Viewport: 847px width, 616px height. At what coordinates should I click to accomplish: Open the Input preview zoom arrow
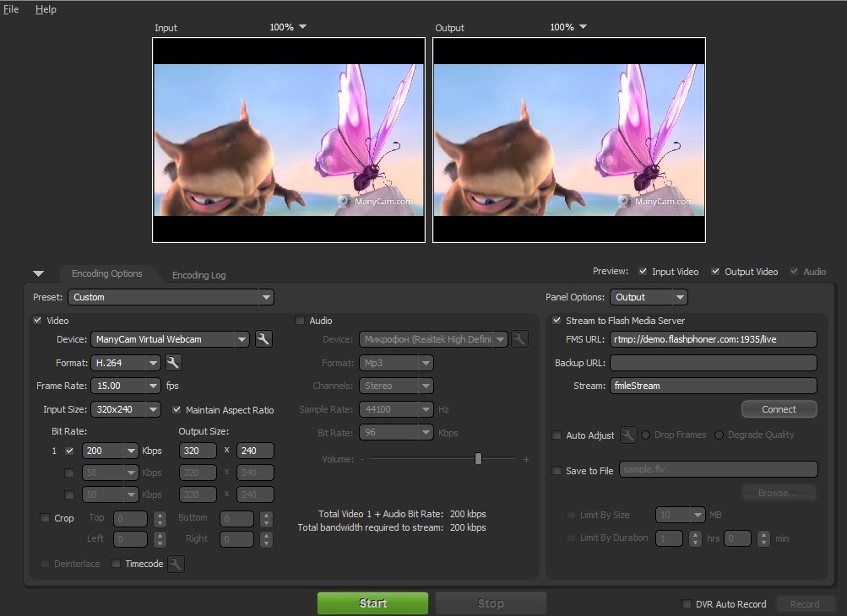pyautogui.click(x=303, y=27)
